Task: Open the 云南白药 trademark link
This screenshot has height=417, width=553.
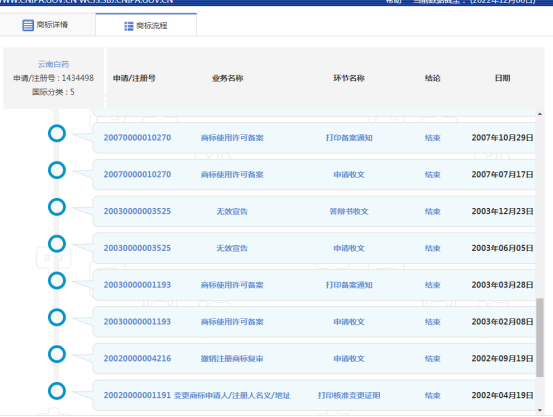Action: (53, 64)
